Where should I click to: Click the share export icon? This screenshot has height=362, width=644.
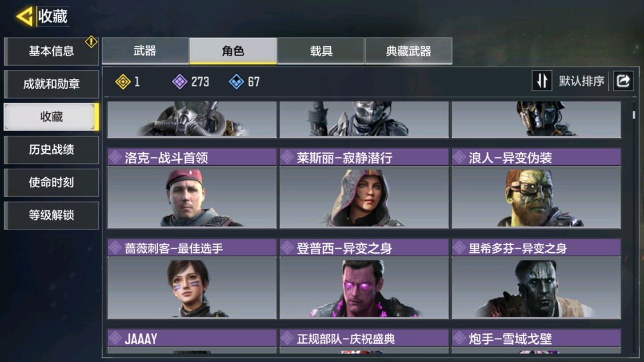pos(623,81)
